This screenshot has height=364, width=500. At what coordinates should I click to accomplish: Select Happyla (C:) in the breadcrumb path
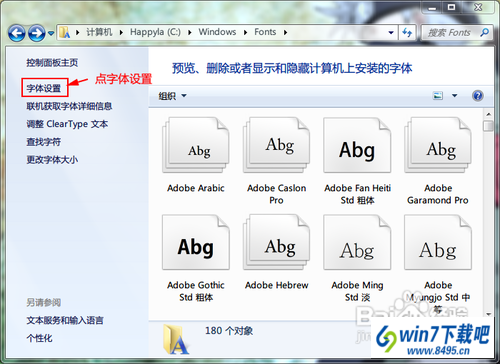(x=155, y=32)
